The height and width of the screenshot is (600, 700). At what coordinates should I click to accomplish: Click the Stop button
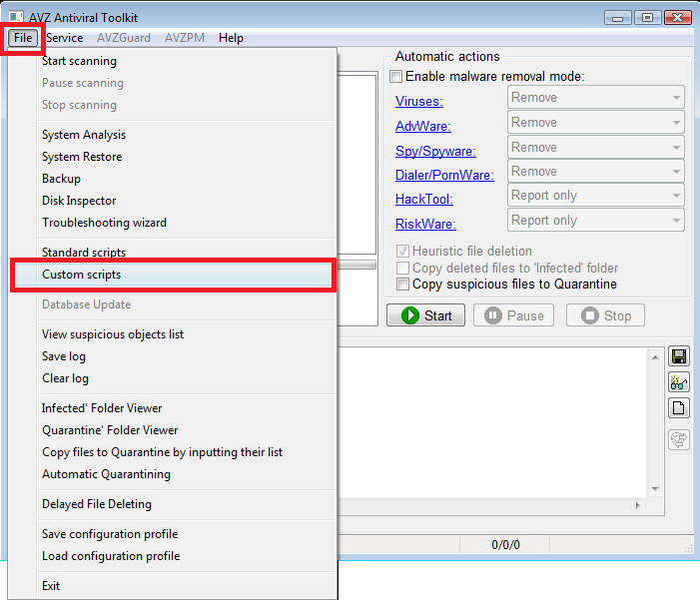605,315
